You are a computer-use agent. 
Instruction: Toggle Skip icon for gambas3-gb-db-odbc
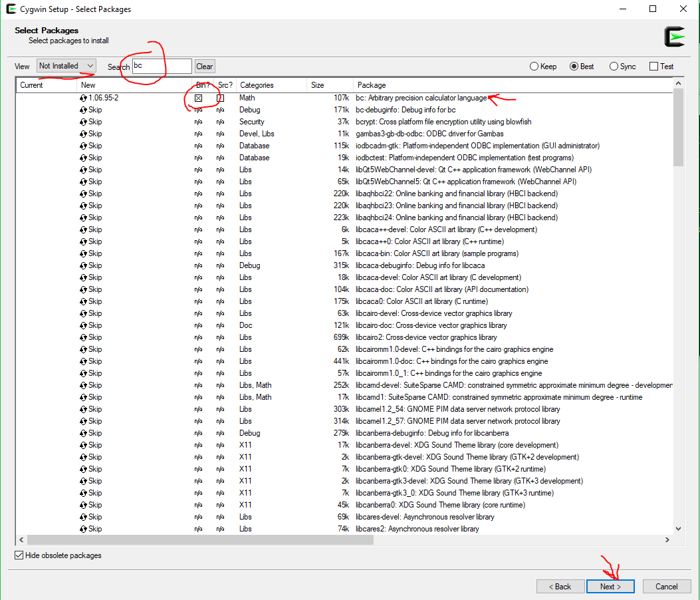(83, 134)
